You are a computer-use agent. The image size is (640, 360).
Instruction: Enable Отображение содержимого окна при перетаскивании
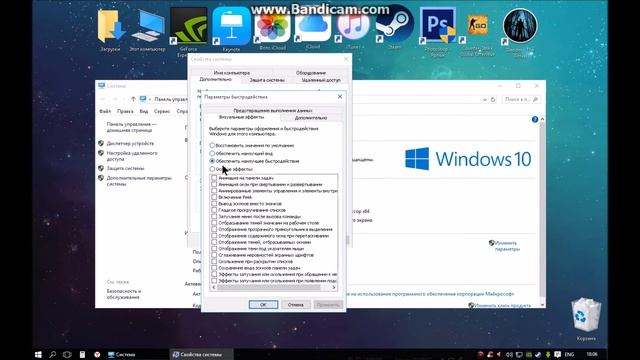click(214, 236)
